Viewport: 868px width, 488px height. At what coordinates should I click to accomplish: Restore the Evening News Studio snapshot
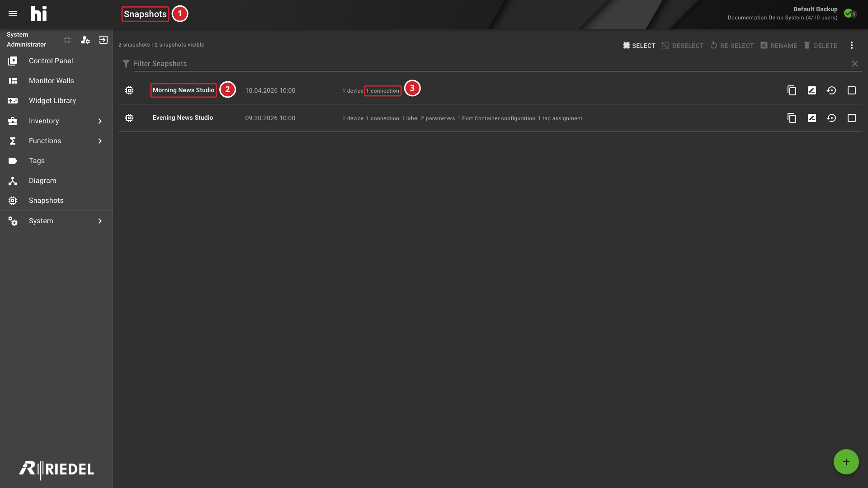click(x=831, y=118)
